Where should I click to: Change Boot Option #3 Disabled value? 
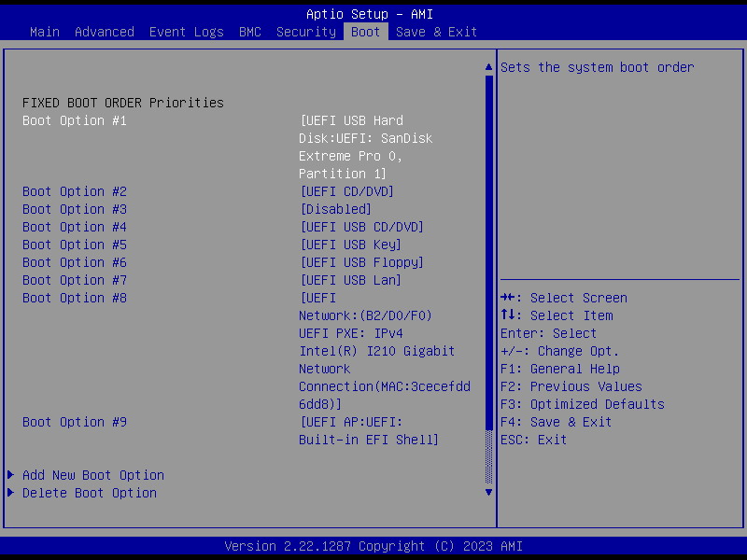[x=335, y=209]
